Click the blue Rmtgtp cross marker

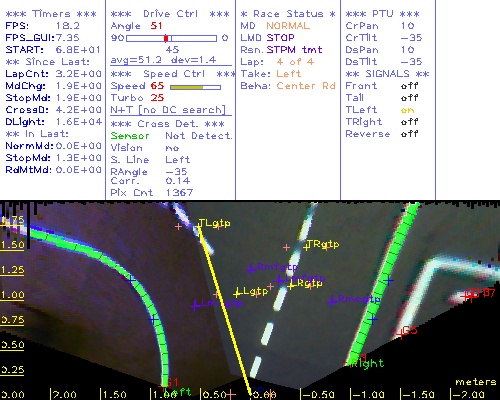[251, 269]
